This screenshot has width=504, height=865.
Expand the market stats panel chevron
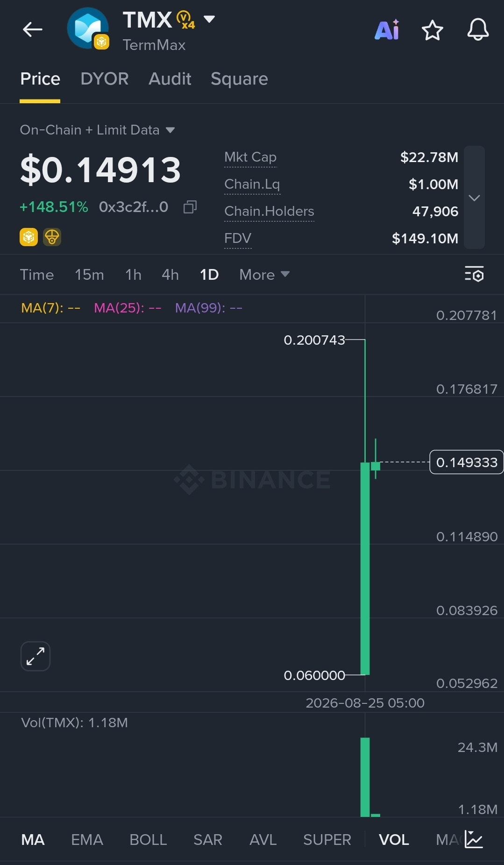pyautogui.click(x=474, y=198)
